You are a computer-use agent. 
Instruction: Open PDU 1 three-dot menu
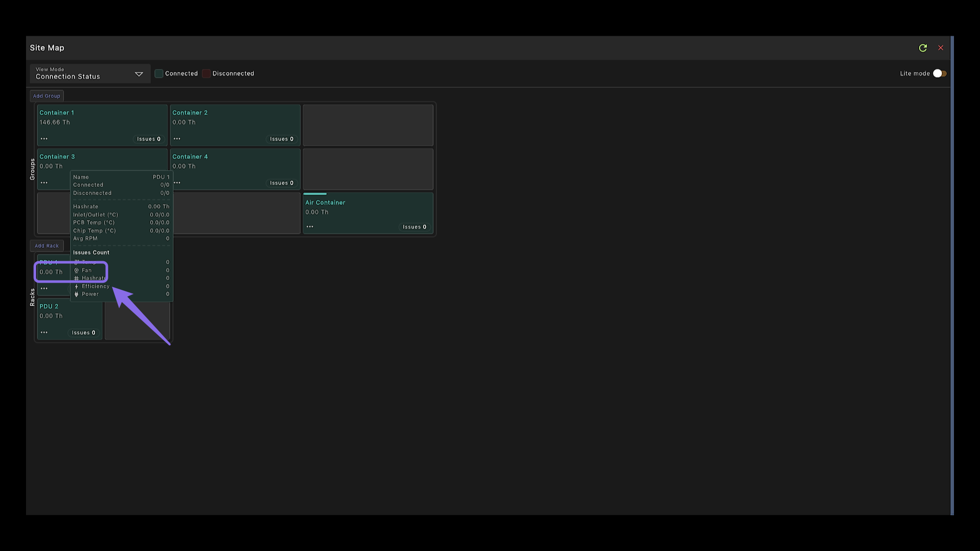point(44,289)
